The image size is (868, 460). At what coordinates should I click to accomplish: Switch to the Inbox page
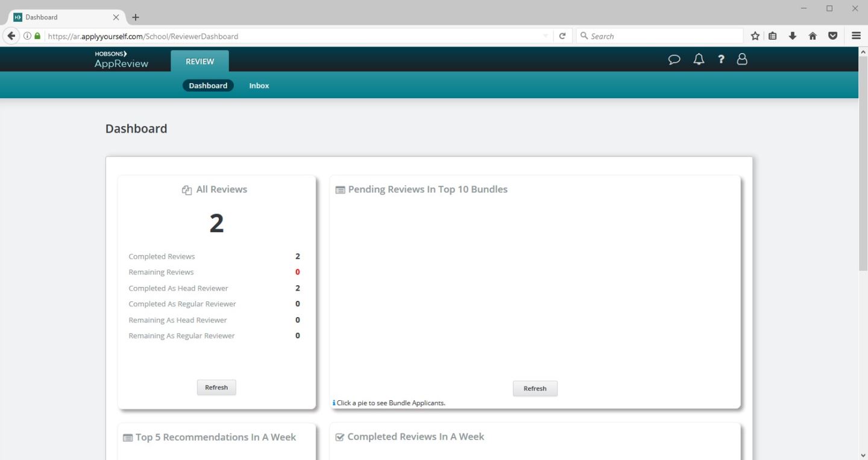(259, 86)
